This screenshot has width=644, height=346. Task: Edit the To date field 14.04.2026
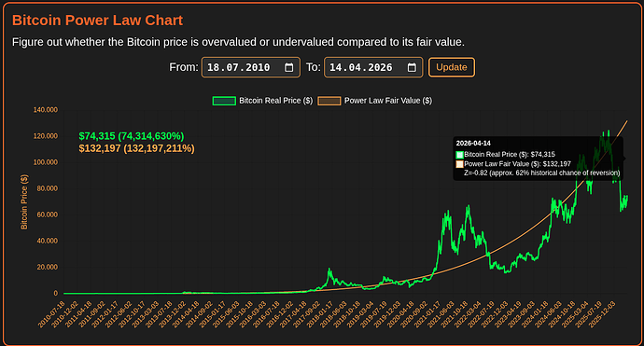[x=373, y=67]
